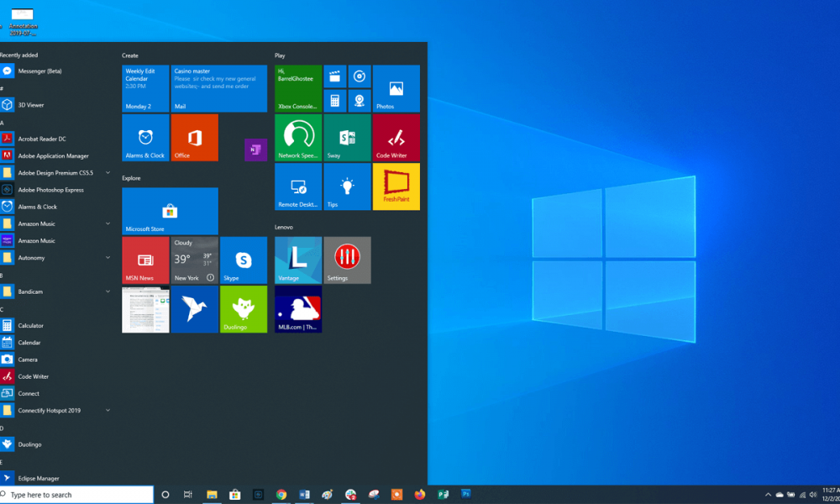Click the Explore group header
The width and height of the screenshot is (840, 504).
131,178
